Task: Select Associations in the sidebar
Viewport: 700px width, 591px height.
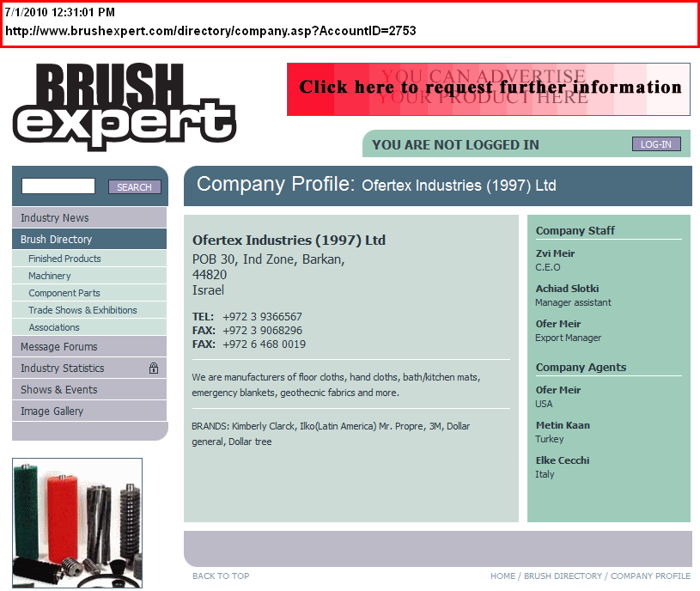Action: click(x=54, y=327)
